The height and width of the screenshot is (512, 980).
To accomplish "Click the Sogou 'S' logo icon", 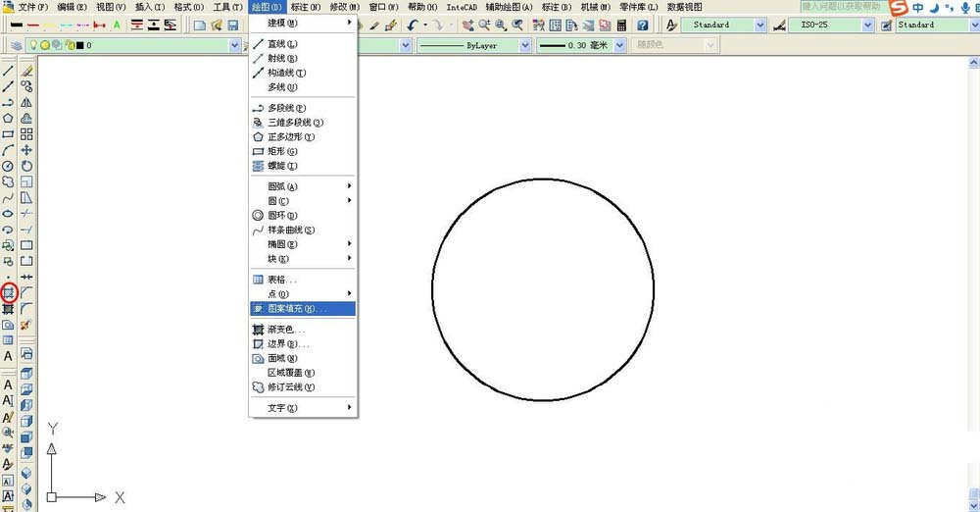I will 898,8.
